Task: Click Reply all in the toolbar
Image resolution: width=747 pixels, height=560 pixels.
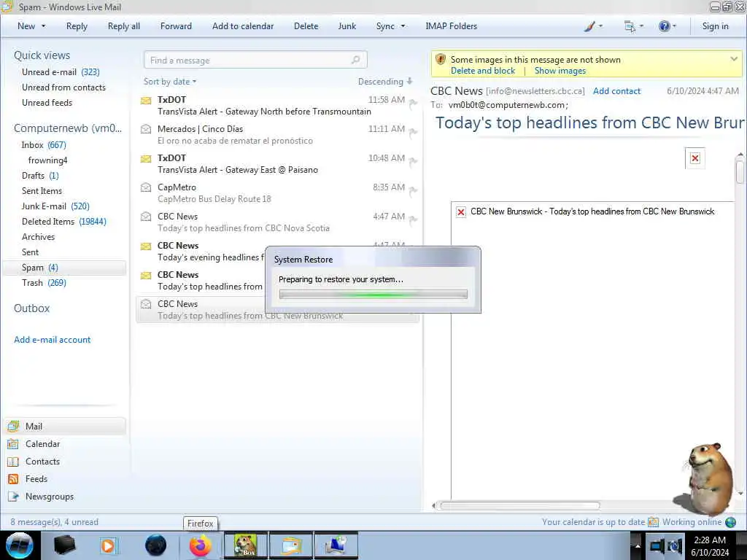Action: 124,26
